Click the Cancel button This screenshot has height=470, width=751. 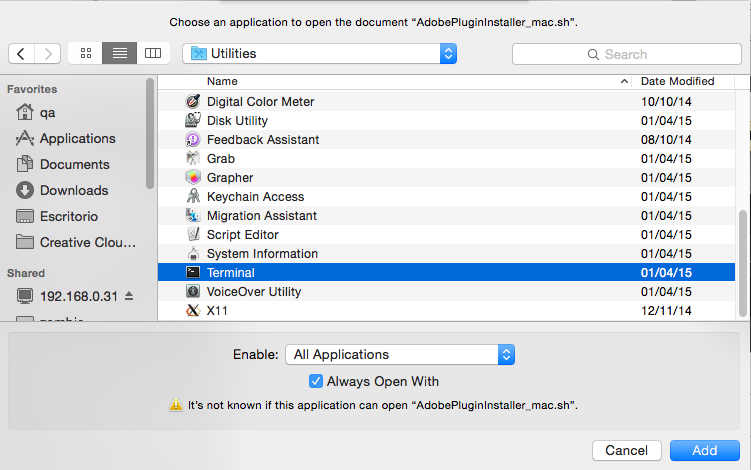tap(626, 450)
